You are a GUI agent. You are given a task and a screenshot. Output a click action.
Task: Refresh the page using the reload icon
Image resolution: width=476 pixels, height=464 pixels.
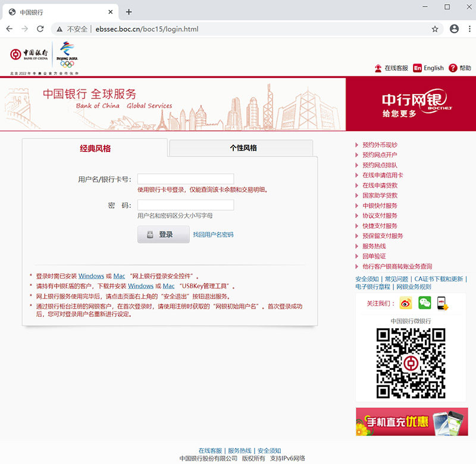click(x=40, y=29)
